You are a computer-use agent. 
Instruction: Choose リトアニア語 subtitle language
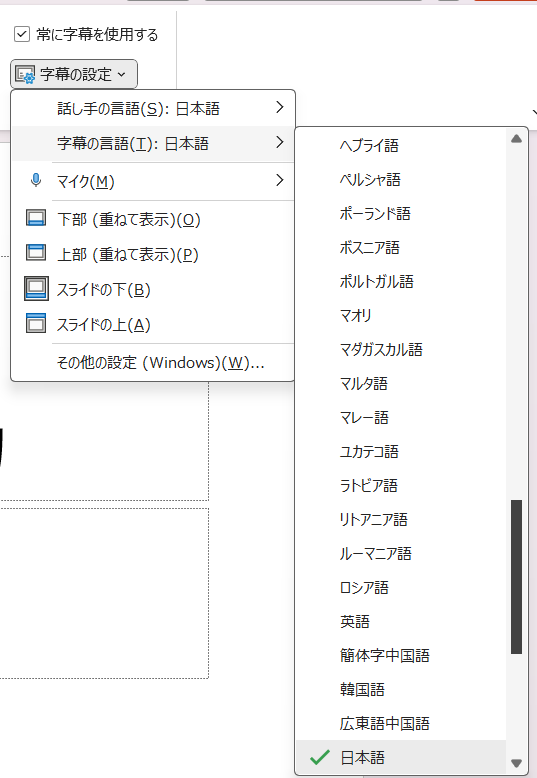click(401, 519)
